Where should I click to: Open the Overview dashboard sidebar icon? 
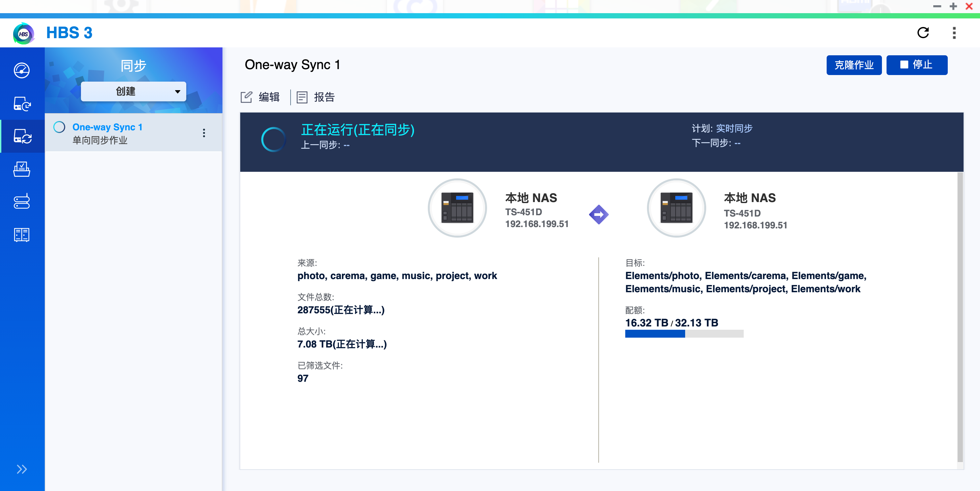click(x=22, y=70)
